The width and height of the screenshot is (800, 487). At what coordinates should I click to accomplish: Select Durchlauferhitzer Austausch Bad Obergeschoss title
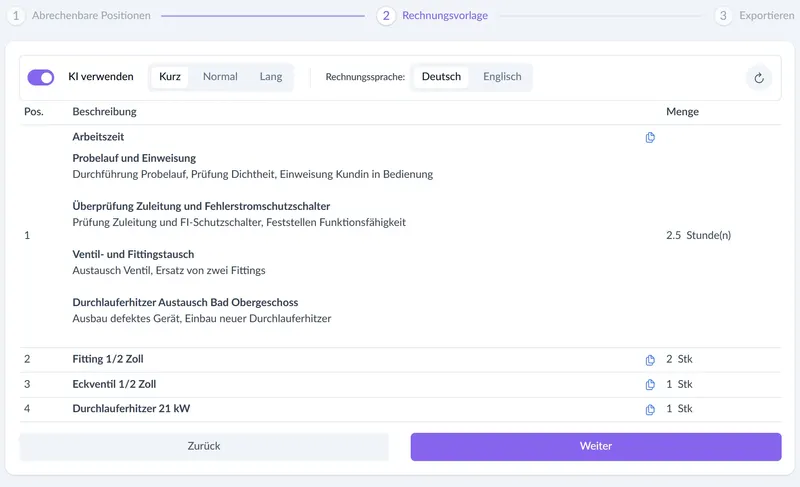click(x=185, y=302)
